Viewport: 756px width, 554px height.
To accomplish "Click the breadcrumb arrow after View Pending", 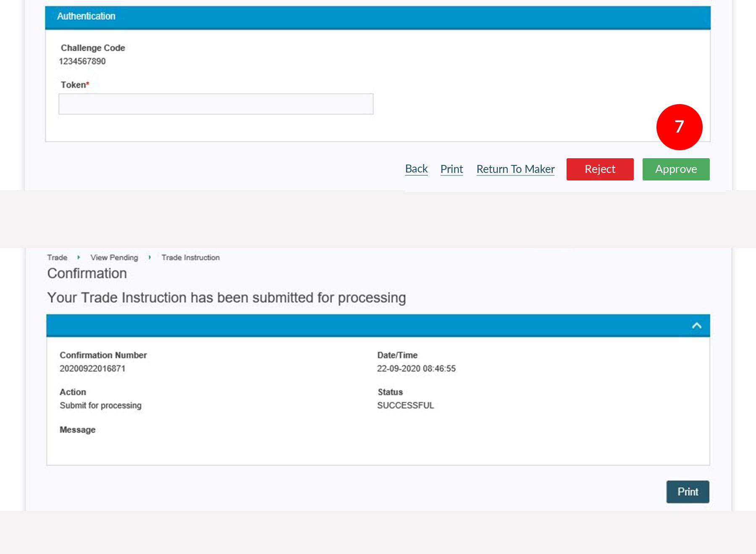I will 150,257.
